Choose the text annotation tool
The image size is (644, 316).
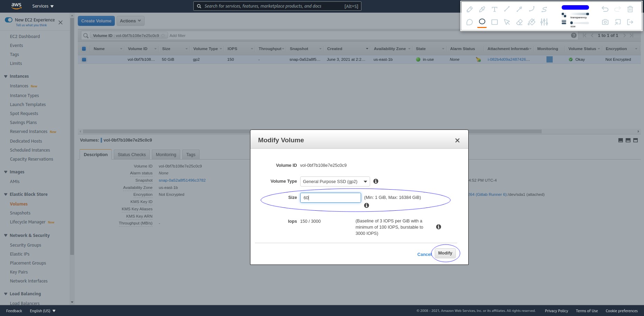pos(495,9)
